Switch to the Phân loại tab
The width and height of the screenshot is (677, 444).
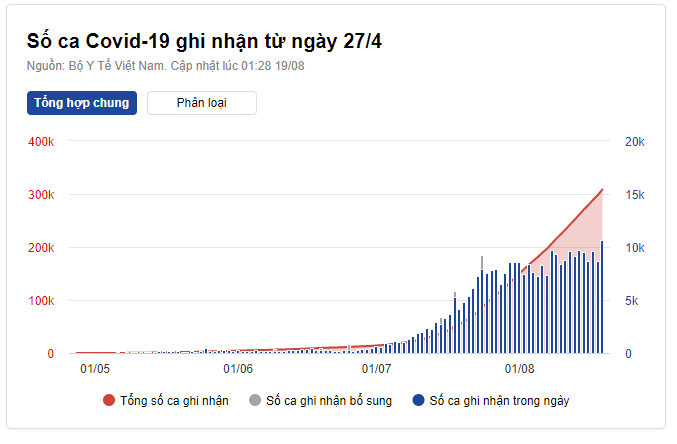[x=202, y=103]
